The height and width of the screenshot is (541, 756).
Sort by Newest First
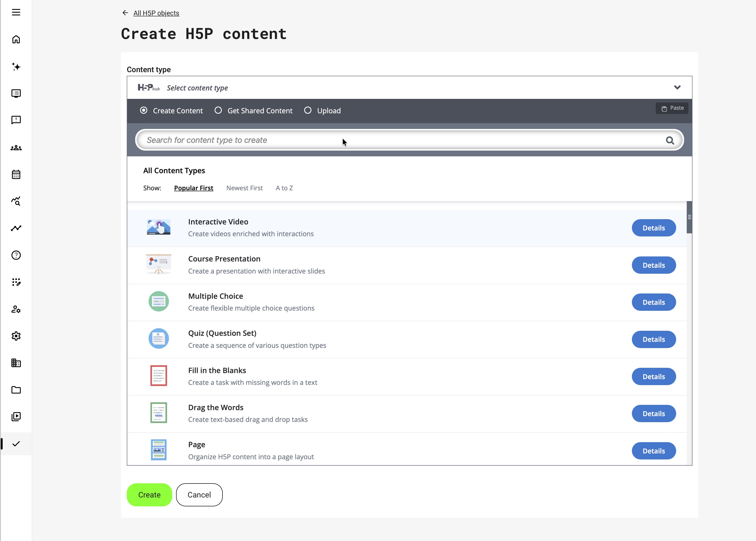[244, 188]
